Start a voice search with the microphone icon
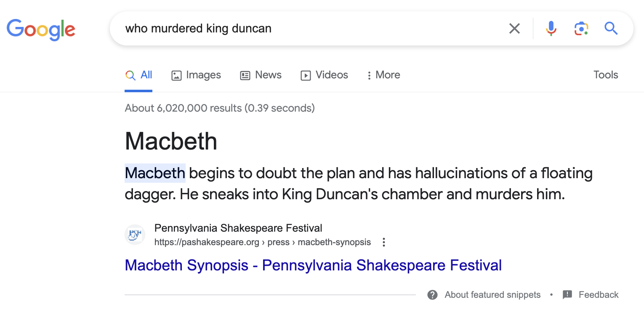Image resolution: width=644 pixels, height=310 pixels. tap(551, 28)
